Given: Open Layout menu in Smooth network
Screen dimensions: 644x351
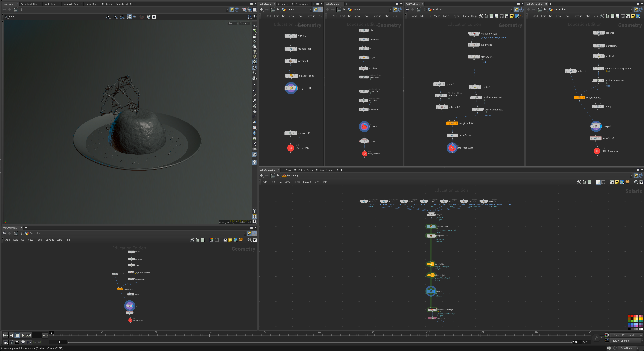Looking at the screenshot, I should 377,16.
